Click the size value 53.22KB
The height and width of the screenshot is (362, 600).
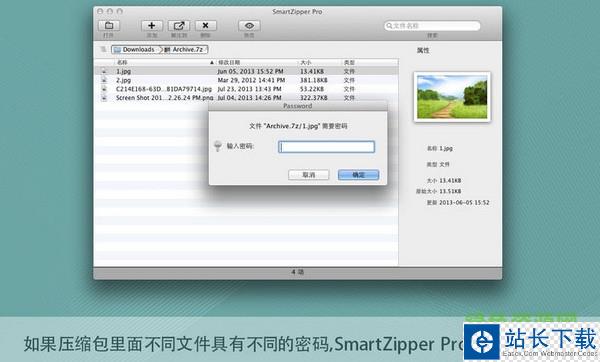click(x=312, y=89)
